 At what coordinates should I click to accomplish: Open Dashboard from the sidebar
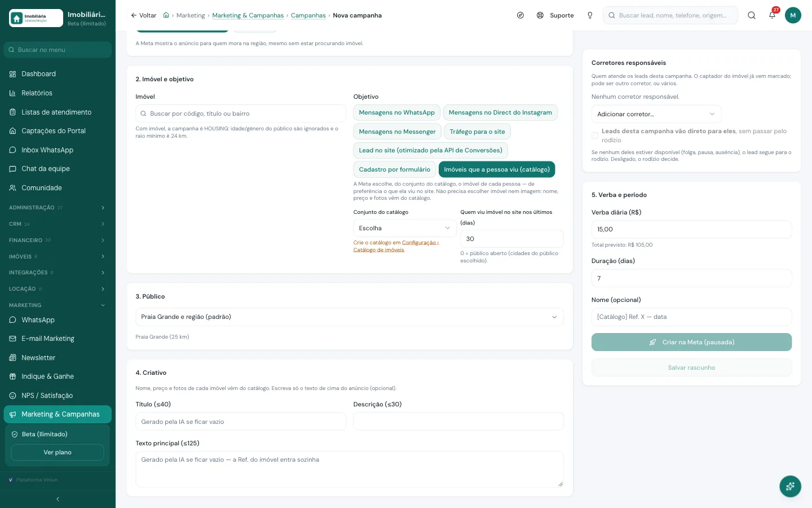point(58,74)
